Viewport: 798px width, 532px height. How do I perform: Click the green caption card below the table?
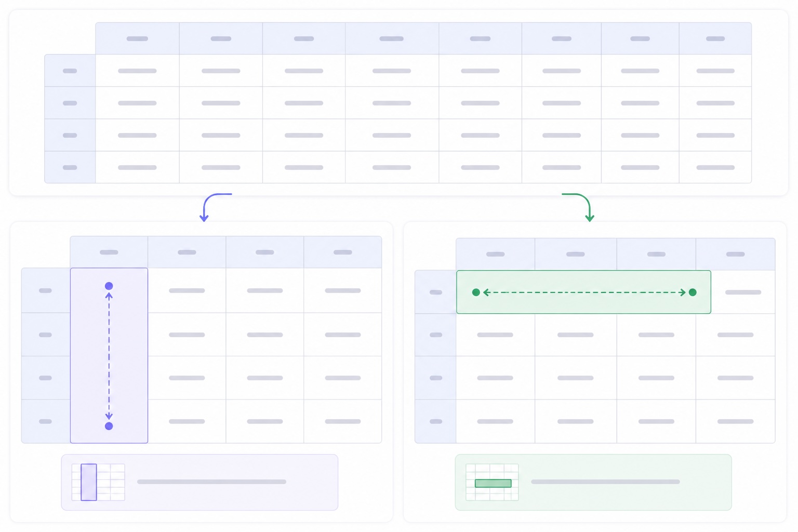point(593,482)
